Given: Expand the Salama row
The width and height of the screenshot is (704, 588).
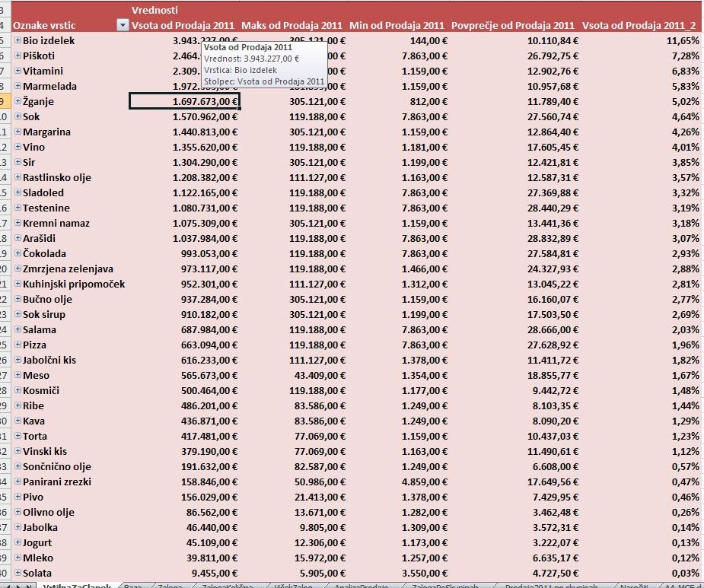Looking at the screenshot, I should tap(18, 329).
